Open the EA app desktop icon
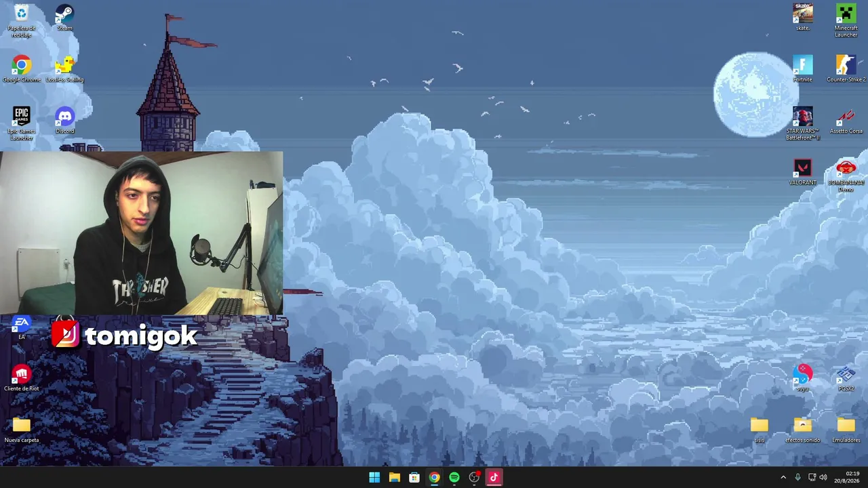 click(x=22, y=327)
